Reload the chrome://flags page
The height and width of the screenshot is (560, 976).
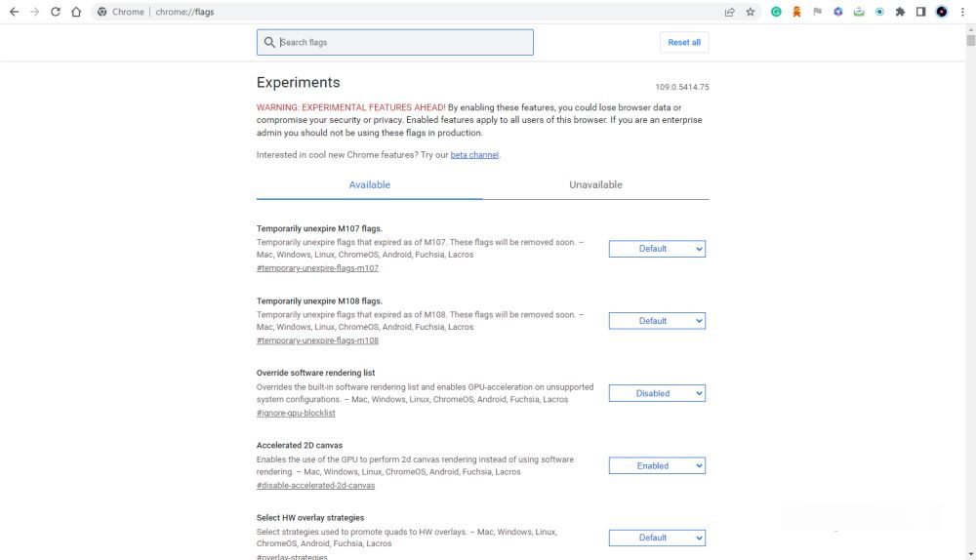tap(55, 12)
